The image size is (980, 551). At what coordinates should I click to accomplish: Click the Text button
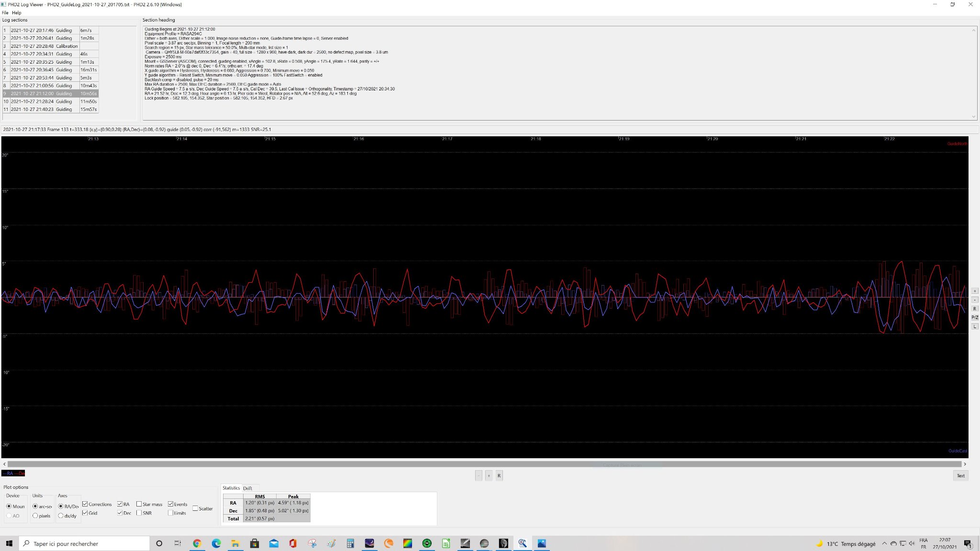click(961, 476)
